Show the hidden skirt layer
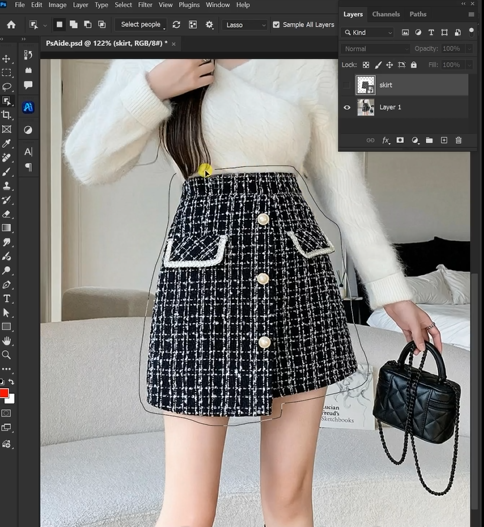 (347, 85)
